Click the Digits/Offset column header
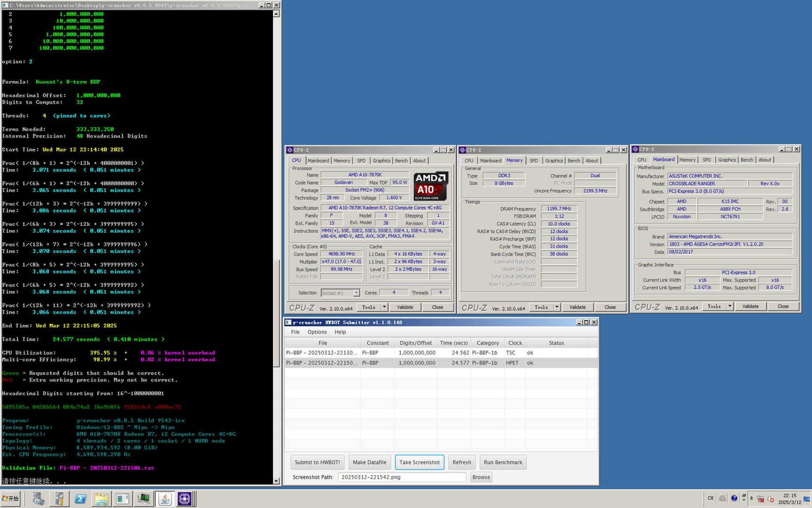 coord(415,343)
